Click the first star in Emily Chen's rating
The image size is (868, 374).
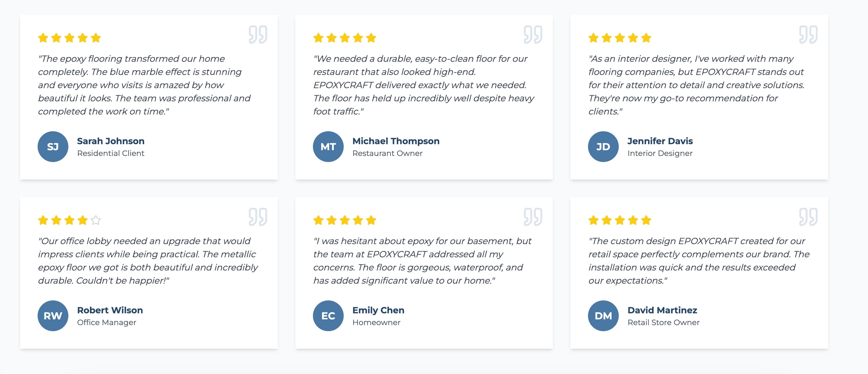[x=318, y=220]
